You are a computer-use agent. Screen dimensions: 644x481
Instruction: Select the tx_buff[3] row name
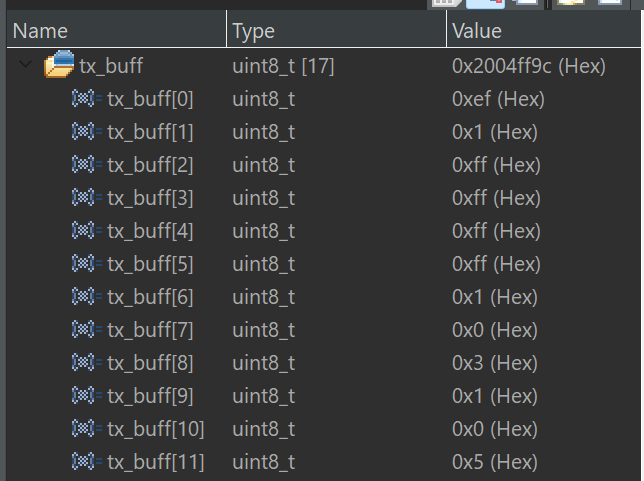(150, 198)
